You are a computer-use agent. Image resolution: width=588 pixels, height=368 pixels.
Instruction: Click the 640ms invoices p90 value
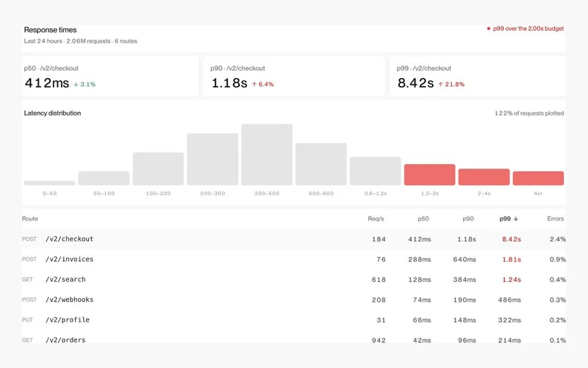coord(465,260)
